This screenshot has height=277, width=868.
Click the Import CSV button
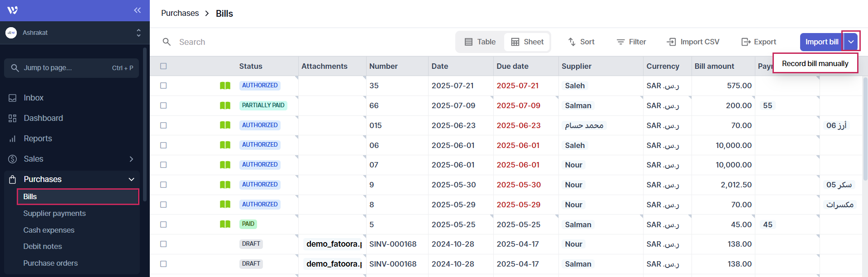(x=693, y=42)
